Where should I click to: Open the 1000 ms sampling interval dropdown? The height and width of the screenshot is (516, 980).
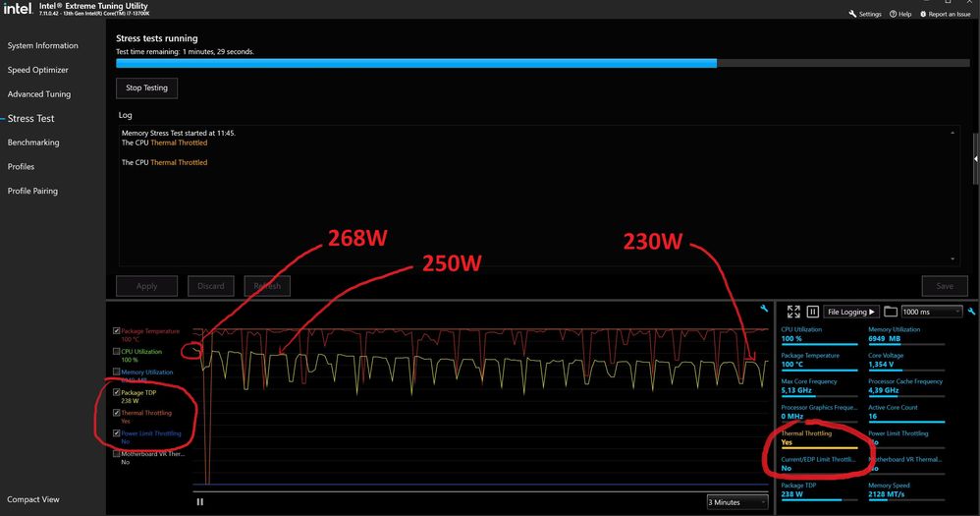(x=931, y=312)
